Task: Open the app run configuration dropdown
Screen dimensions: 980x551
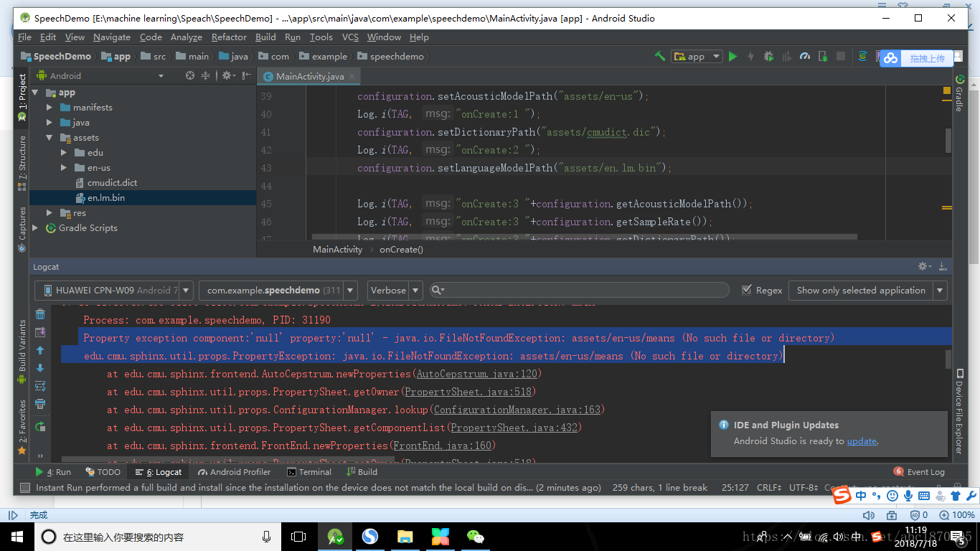Action: click(697, 56)
